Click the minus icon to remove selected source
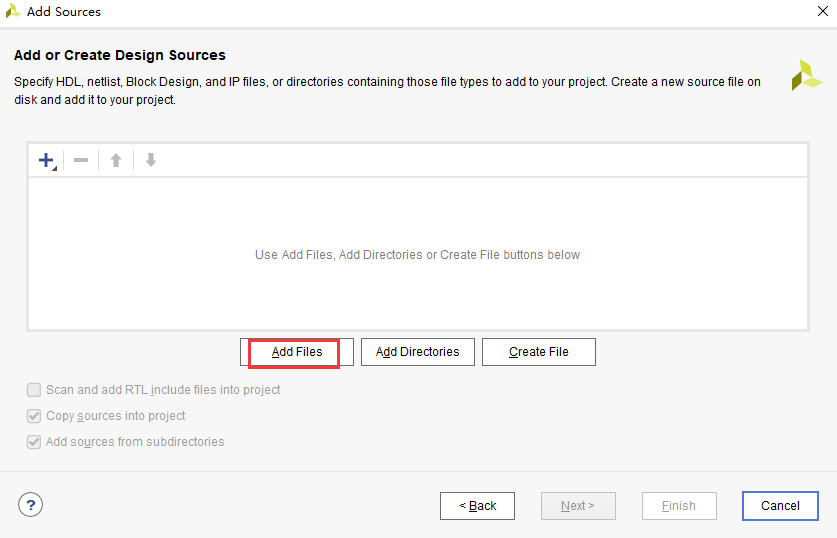The height and width of the screenshot is (538, 837). [x=81, y=160]
